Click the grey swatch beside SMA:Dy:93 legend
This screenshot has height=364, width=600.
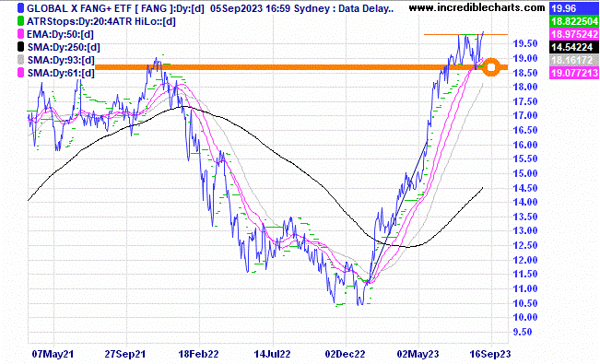coord(20,60)
